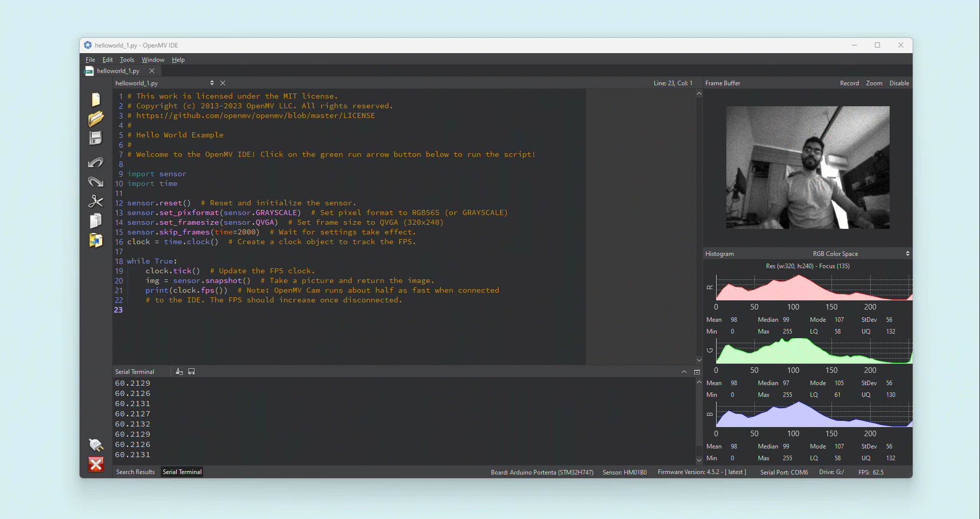
Task: Open the RGB Color Space dropdown
Action: [x=861, y=253]
